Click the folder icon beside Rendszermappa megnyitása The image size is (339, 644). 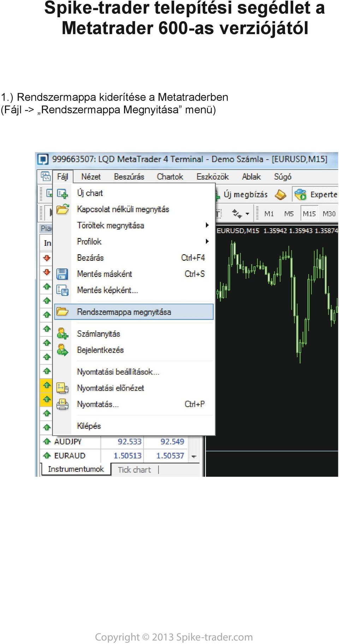63,312
